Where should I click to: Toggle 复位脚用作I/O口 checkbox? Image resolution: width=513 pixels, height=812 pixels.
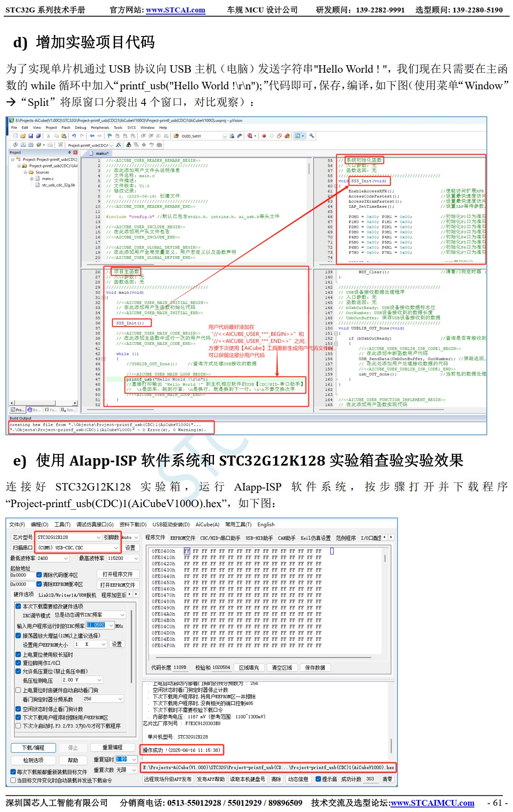click(19, 663)
